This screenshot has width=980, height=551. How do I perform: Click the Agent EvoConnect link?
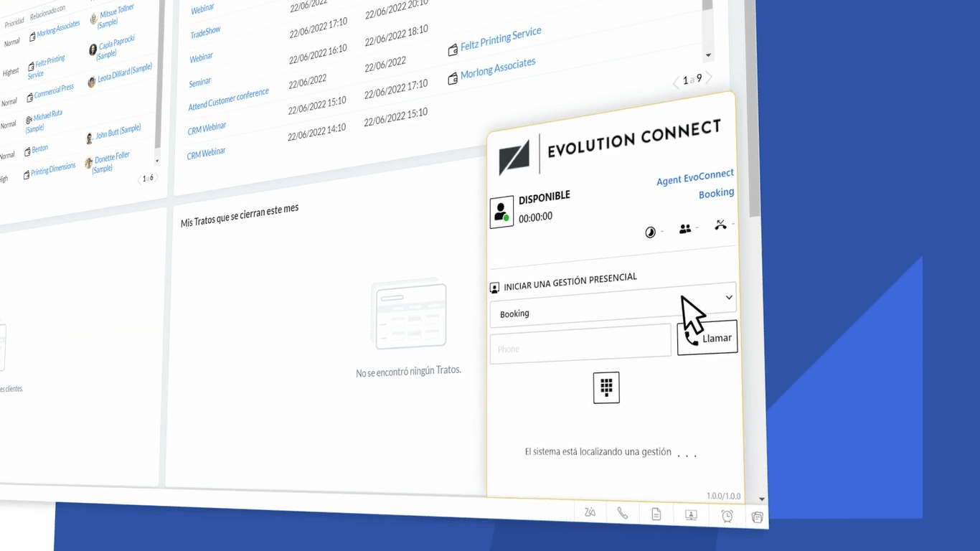[694, 177]
